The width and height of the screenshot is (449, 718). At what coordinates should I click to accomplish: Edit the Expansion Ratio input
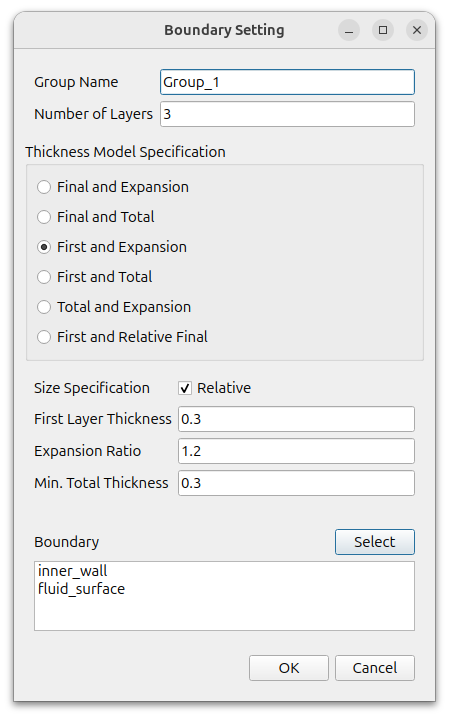point(296,451)
